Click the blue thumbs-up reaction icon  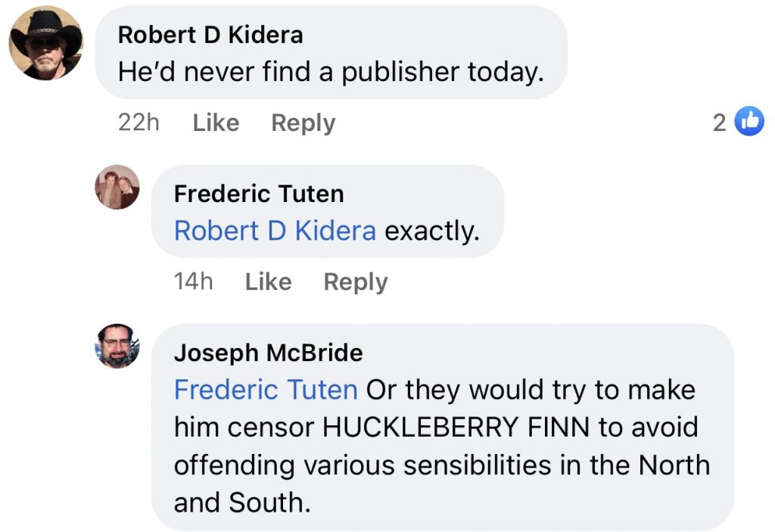[x=749, y=122]
